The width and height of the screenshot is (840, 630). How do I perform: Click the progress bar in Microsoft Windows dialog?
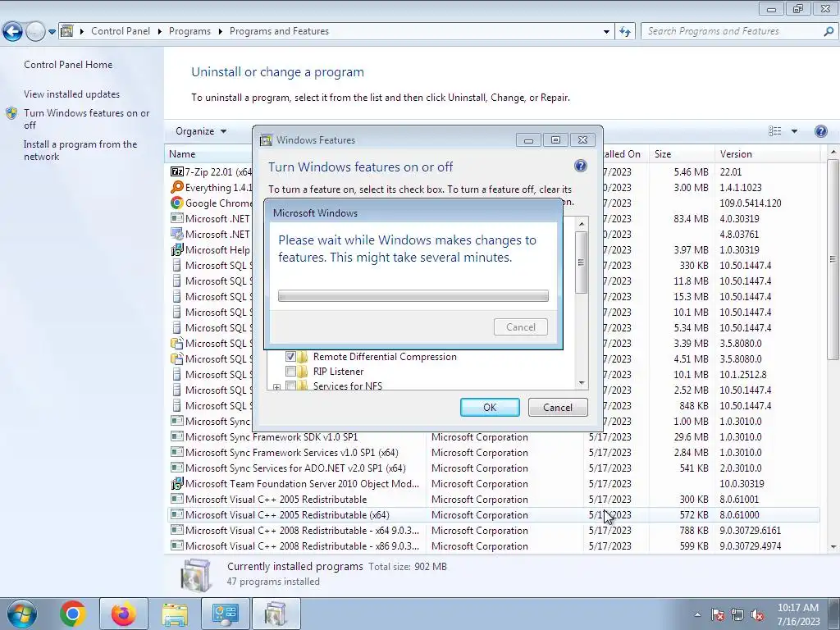point(413,295)
